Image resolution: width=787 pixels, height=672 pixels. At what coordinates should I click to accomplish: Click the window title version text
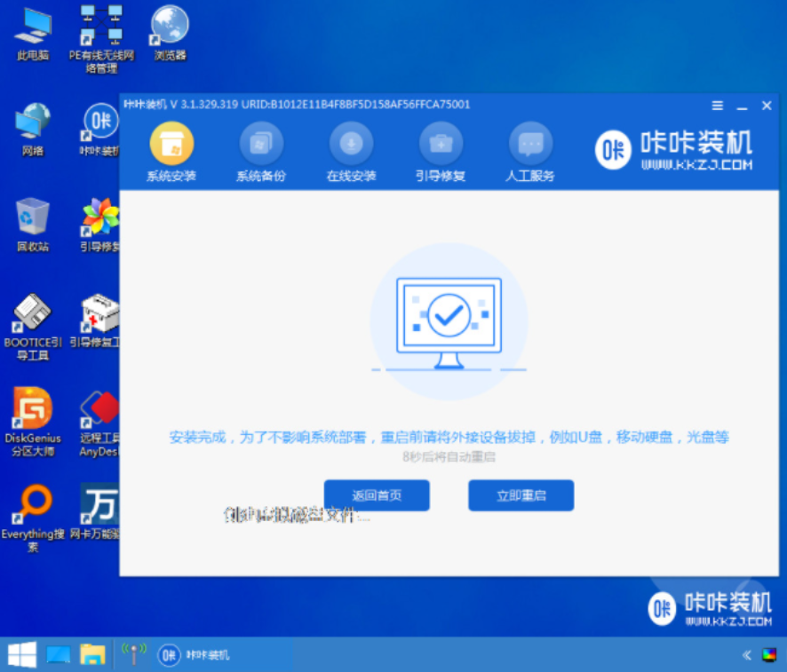298,105
